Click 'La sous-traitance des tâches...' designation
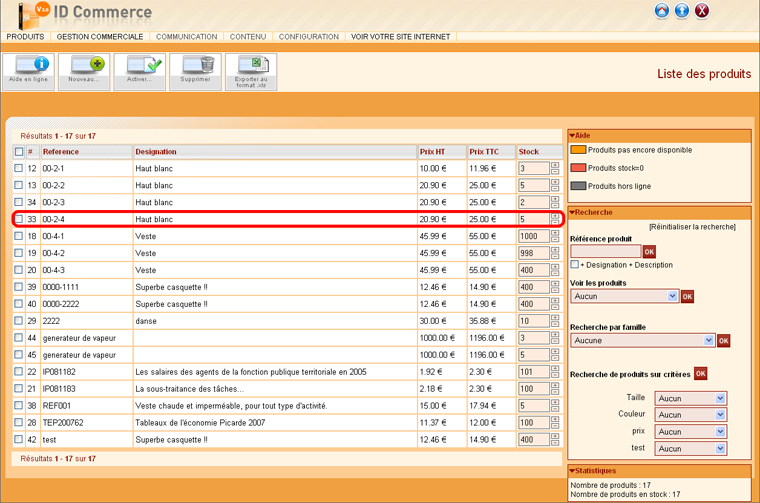 [x=190, y=389]
